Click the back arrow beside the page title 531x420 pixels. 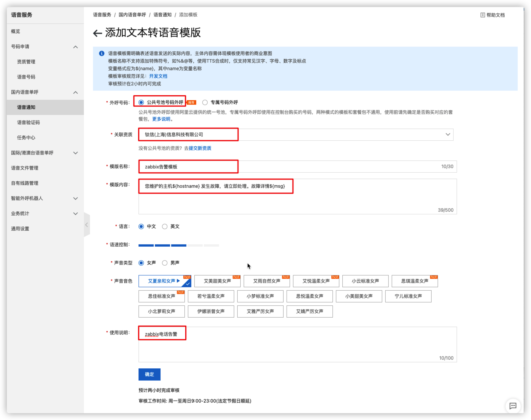(x=97, y=33)
